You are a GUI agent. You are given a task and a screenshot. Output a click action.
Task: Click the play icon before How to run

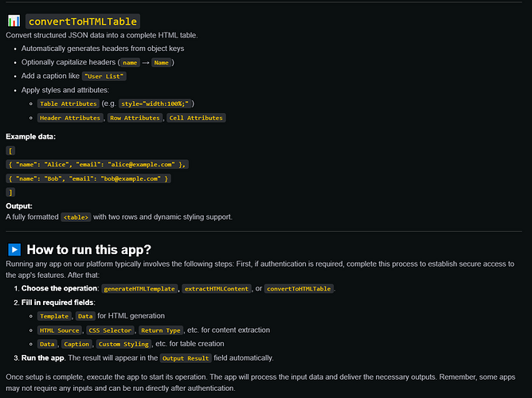click(x=14, y=249)
